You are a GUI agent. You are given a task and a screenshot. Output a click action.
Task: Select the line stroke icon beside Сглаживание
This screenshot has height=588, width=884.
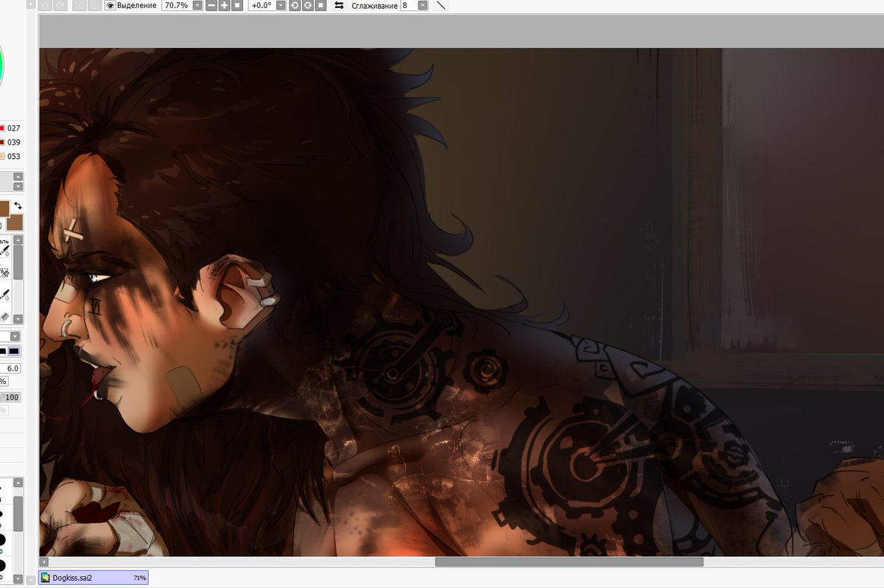441,6
